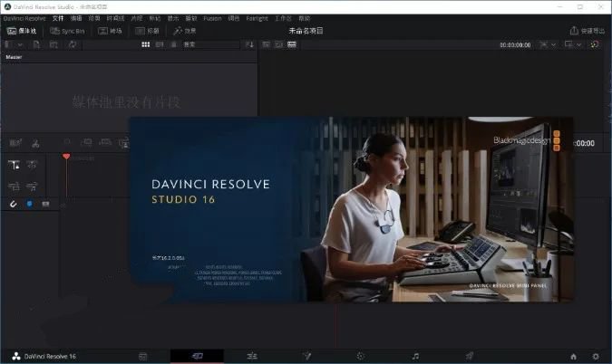Open the 时间线 timeline menu

[x=115, y=18]
